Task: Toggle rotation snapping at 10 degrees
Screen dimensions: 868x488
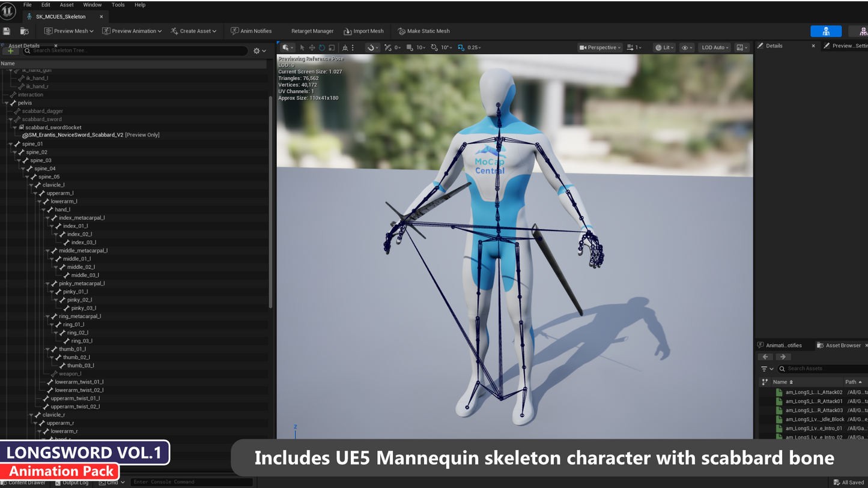Action: click(x=434, y=47)
